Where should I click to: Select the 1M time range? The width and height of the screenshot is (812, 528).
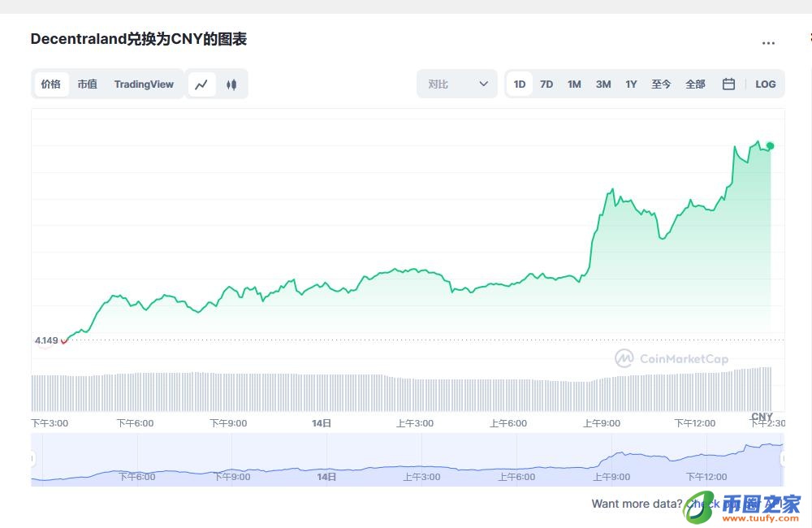(574, 84)
